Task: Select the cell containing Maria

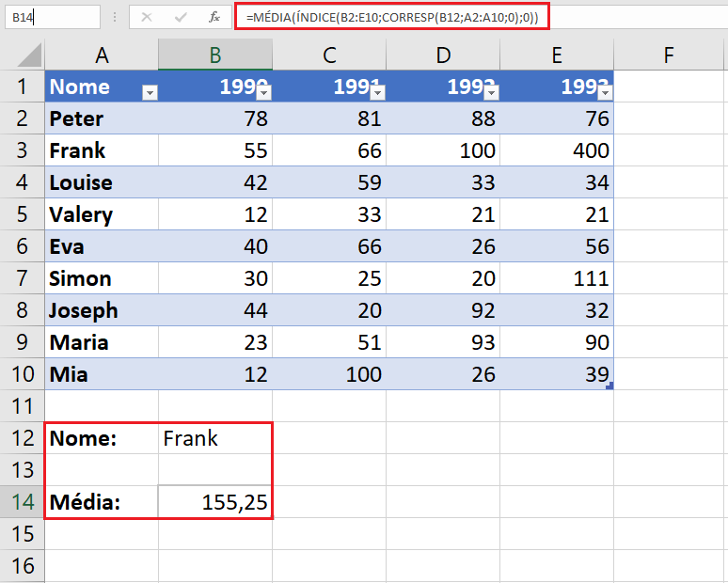Action: click(102, 342)
